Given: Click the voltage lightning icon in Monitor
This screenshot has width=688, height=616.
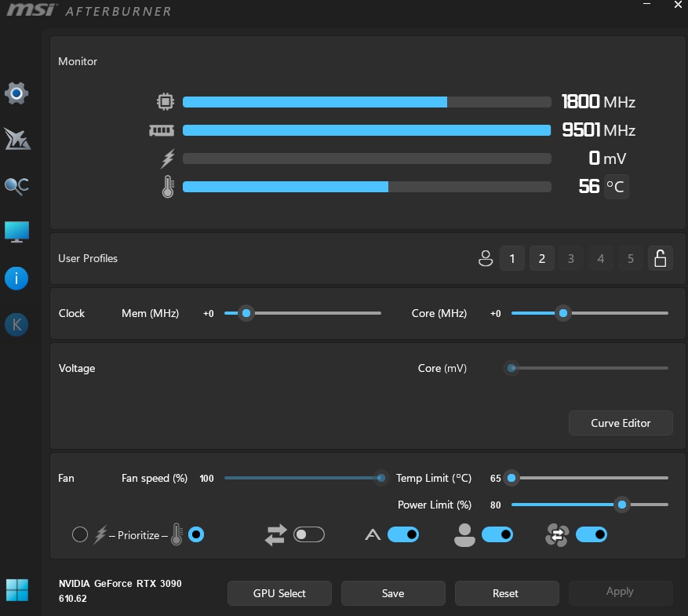Looking at the screenshot, I should [x=168, y=159].
